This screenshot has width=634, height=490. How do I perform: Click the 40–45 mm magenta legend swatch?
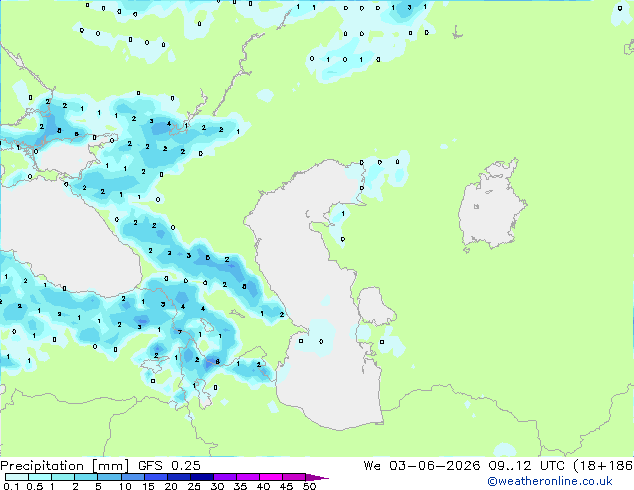pyautogui.click(x=271, y=477)
